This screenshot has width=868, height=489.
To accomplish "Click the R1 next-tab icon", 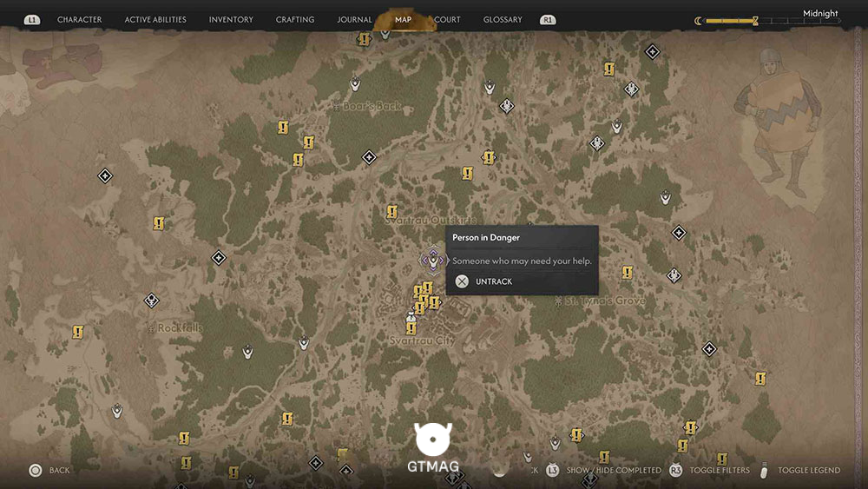I will pyautogui.click(x=548, y=20).
